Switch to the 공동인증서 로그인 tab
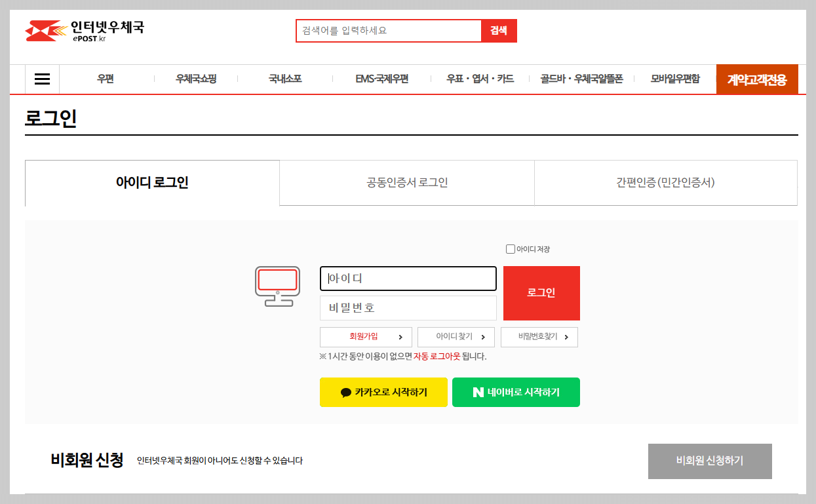The image size is (816, 504). coord(406,183)
